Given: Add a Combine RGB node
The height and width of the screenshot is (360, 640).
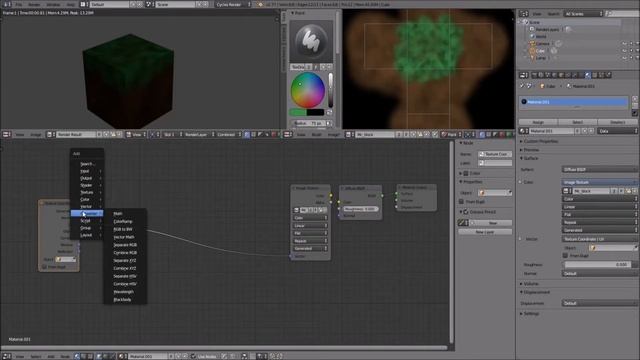Looking at the screenshot, I should coord(125,253).
